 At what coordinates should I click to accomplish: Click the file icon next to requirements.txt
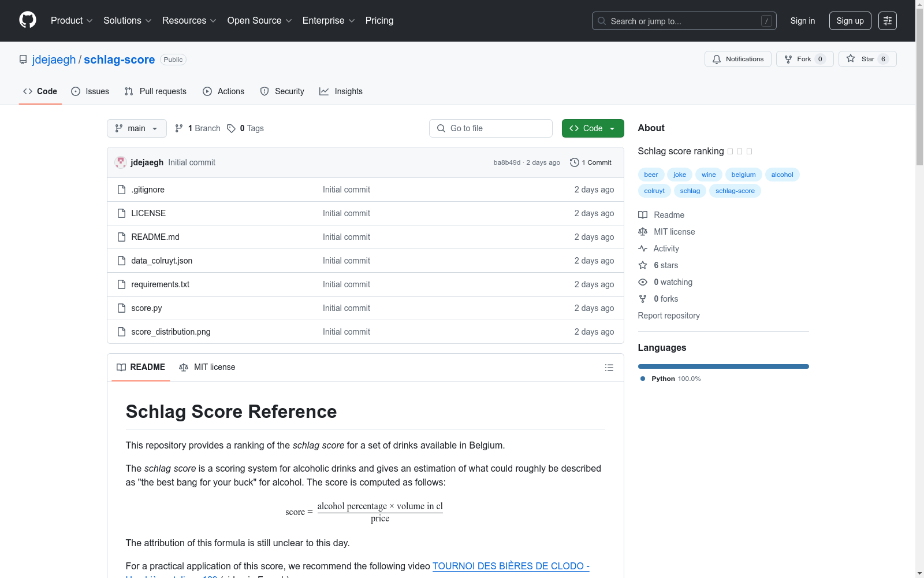tap(121, 284)
